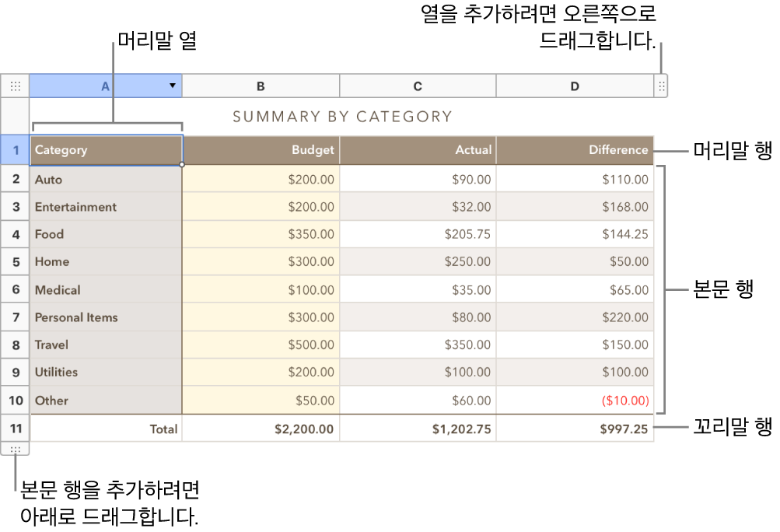The width and height of the screenshot is (780, 532).
Task: Select row 3 number header
Action: (x=16, y=207)
